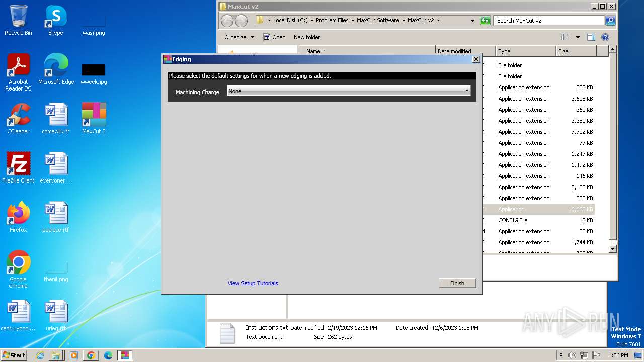Launch Skype from the desktop

(56, 20)
